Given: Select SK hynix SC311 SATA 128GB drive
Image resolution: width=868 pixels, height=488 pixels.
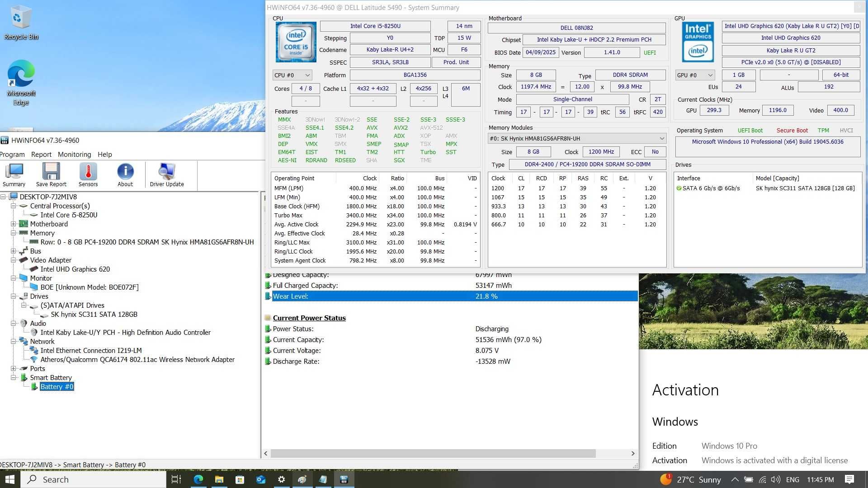Looking at the screenshot, I should pos(94,314).
